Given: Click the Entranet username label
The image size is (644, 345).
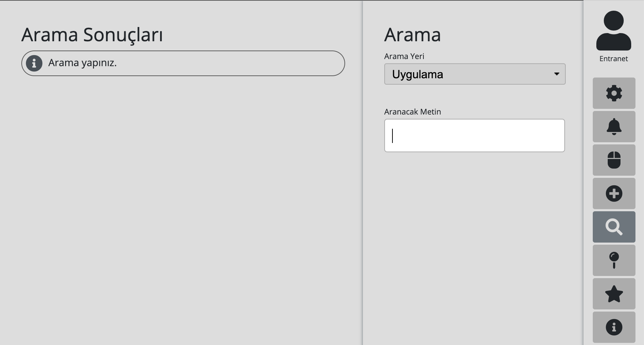Looking at the screenshot, I should (x=614, y=59).
